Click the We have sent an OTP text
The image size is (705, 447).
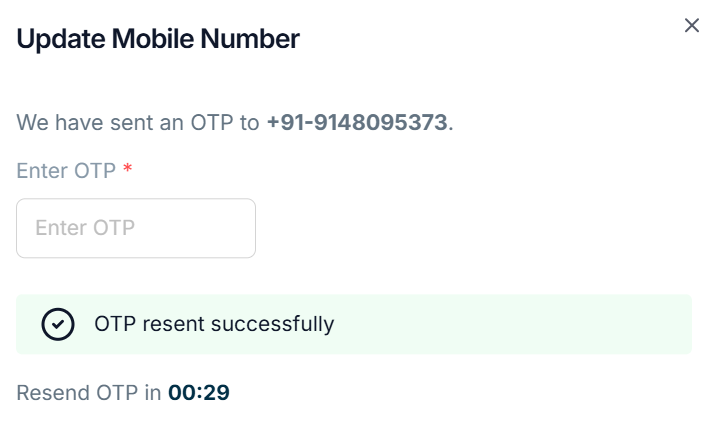point(139,124)
